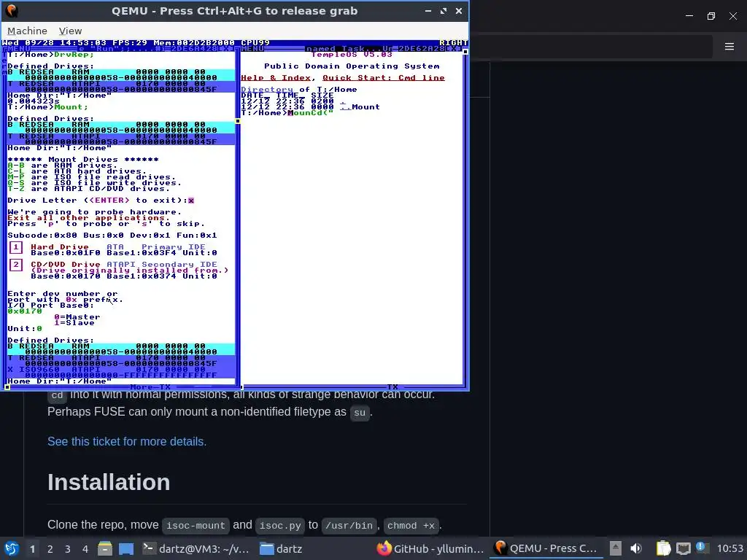The width and height of the screenshot is (747, 560).
Task: Switch to the dartz@VM3 terminal task
Action: coord(196,548)
